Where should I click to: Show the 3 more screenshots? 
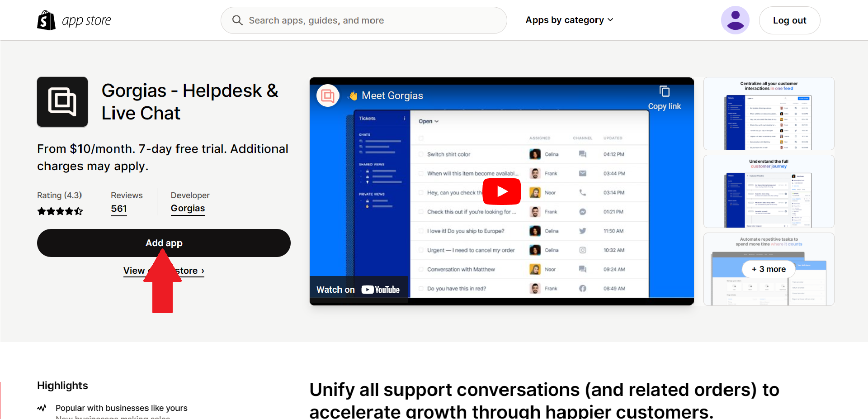click(769, 269)
